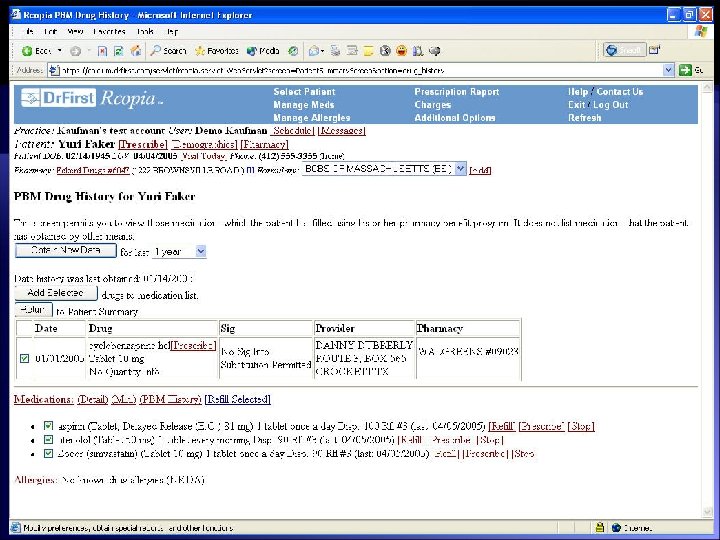Click the Mail envelope icon
This screenshot has height=540, width=720.
(x=314, y=51)
